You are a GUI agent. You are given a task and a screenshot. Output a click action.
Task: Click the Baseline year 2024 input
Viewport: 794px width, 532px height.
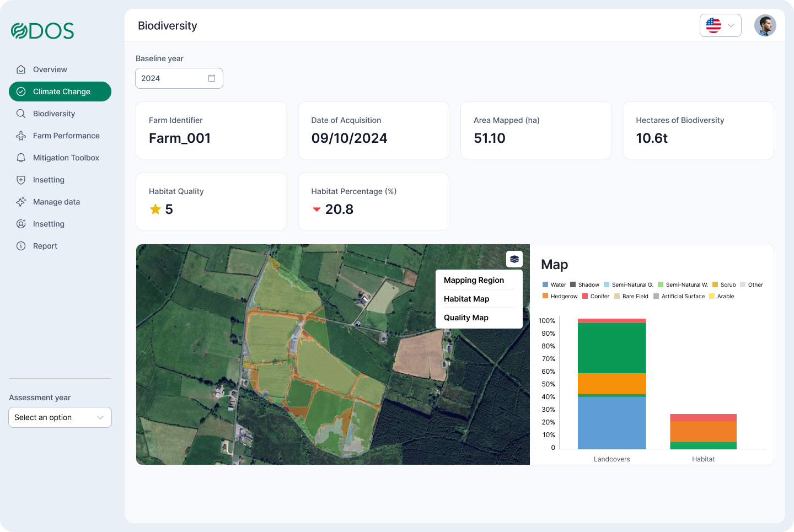pyautogui.click(x=179, y=78)
